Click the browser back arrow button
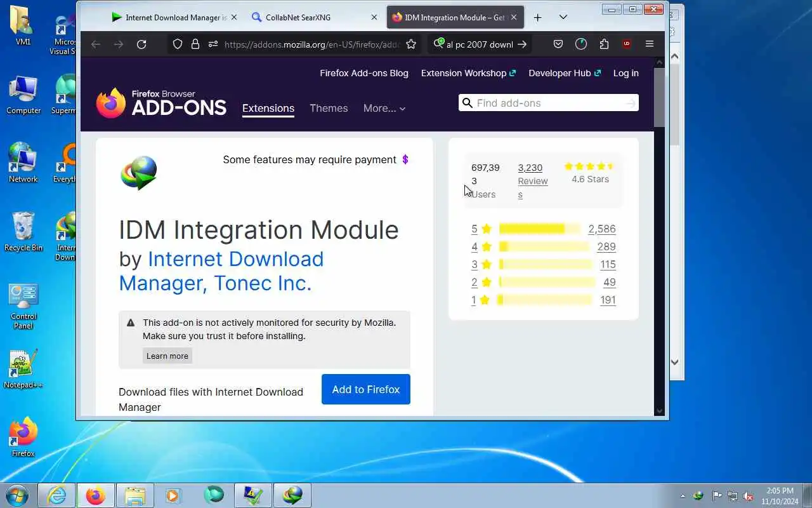The height and width of the screenshot is (508, 812). (96, 44)
